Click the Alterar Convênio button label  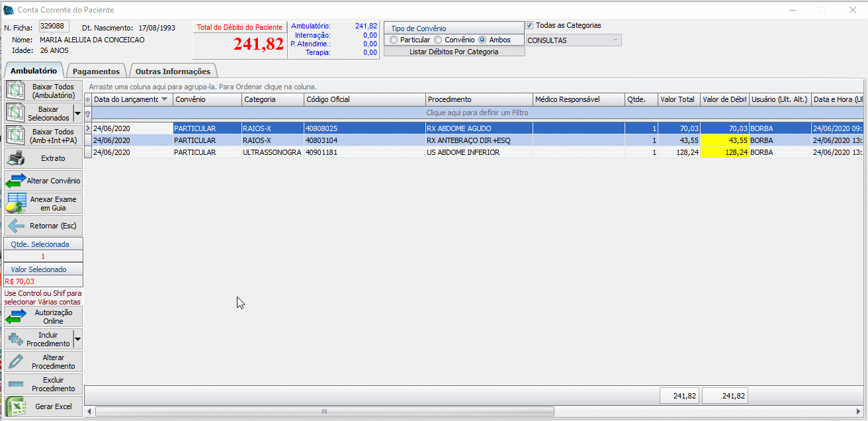tap(54, 181)
